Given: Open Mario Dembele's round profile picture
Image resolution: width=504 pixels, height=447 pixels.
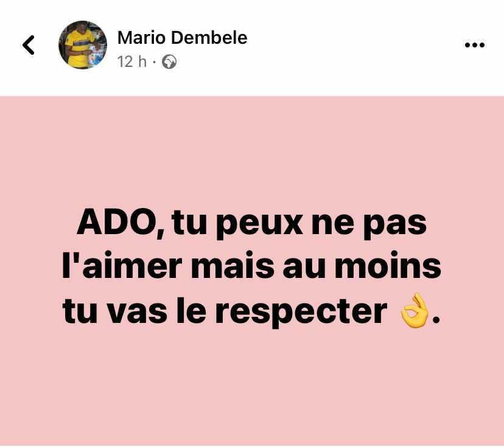Looking at the screenshot, I should pos(83,45).
